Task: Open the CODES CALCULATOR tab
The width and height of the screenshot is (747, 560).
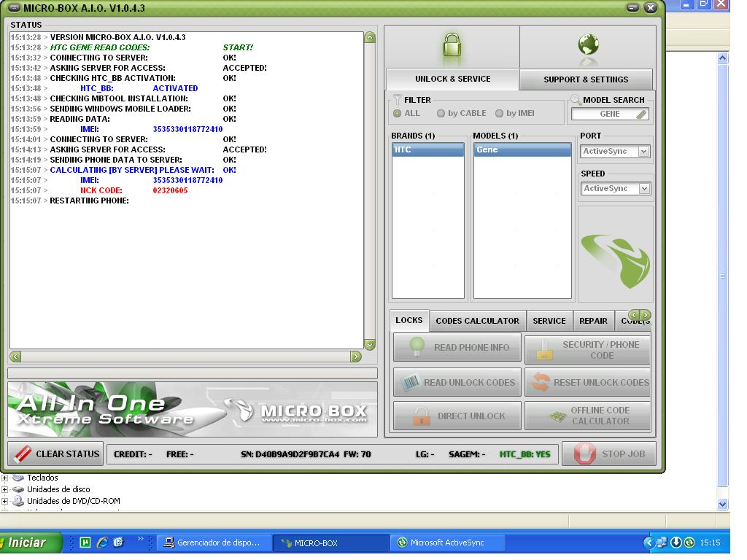Action: pyautogui.click(x=478, y=322)
